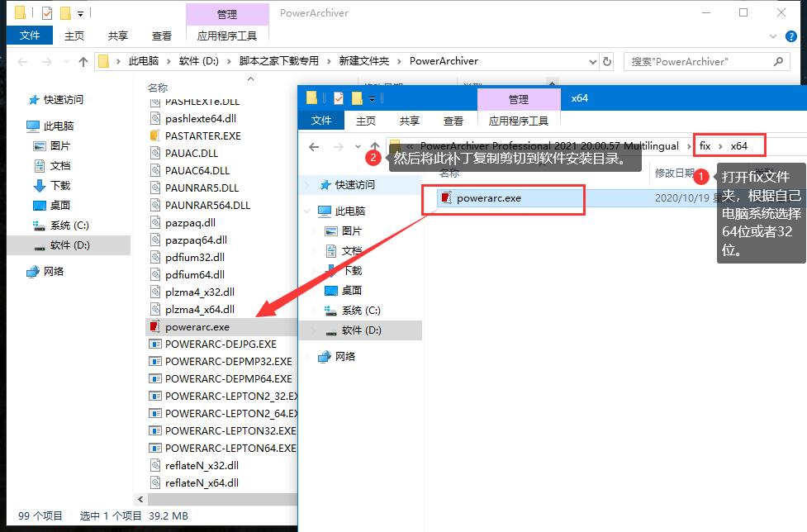Image resolution: width=807 pixels, height=532 pixels.
Task: Select 快速访问 in the x64 window sidebar
Action: point(354,185)
